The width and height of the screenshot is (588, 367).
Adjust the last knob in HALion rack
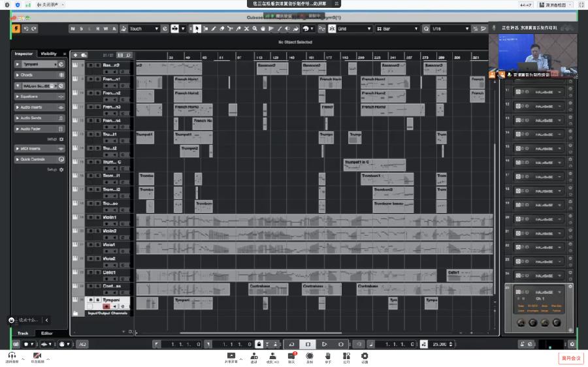[x=557, y=323]
